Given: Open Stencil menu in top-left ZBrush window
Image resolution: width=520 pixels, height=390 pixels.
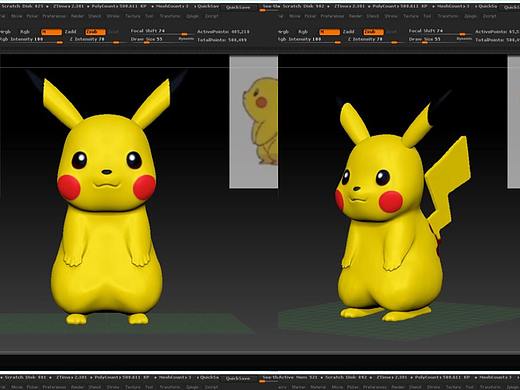Looking at the screenshot, I should point(95,16).
